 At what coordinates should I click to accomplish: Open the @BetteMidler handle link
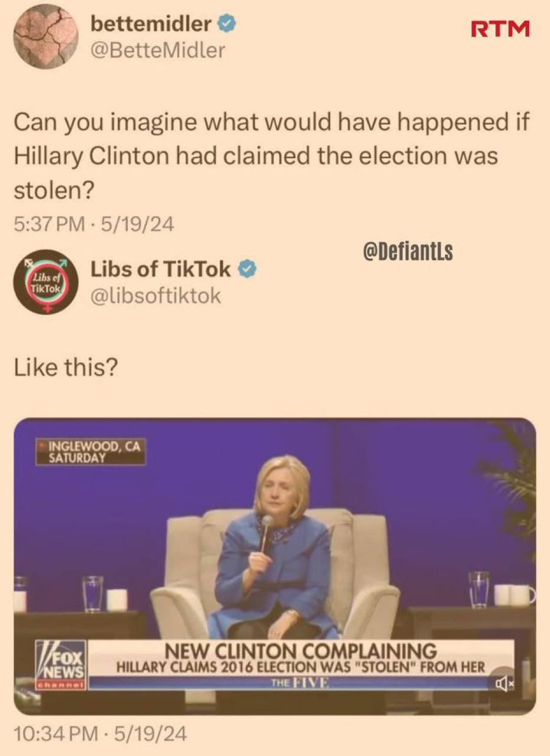point(158,50)
